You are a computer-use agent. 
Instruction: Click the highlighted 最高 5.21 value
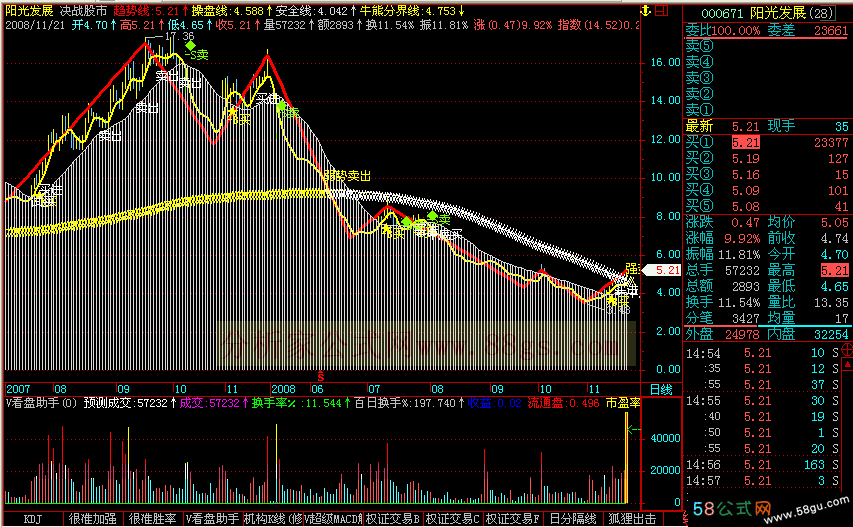pyautogui.click(x=835, y=270)
